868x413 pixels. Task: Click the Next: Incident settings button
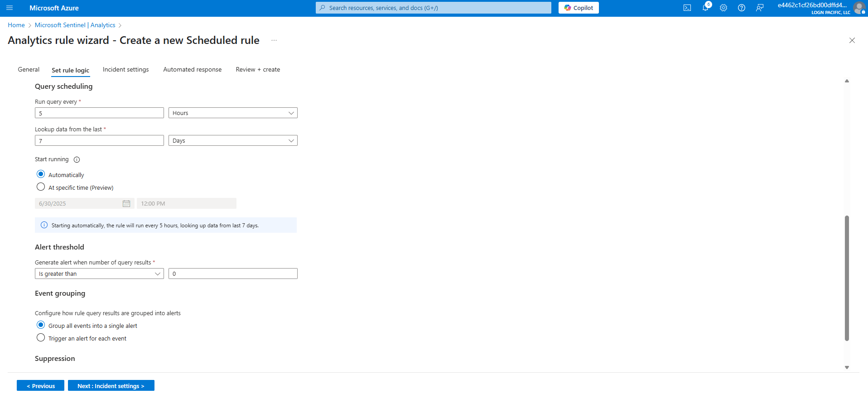111,386
